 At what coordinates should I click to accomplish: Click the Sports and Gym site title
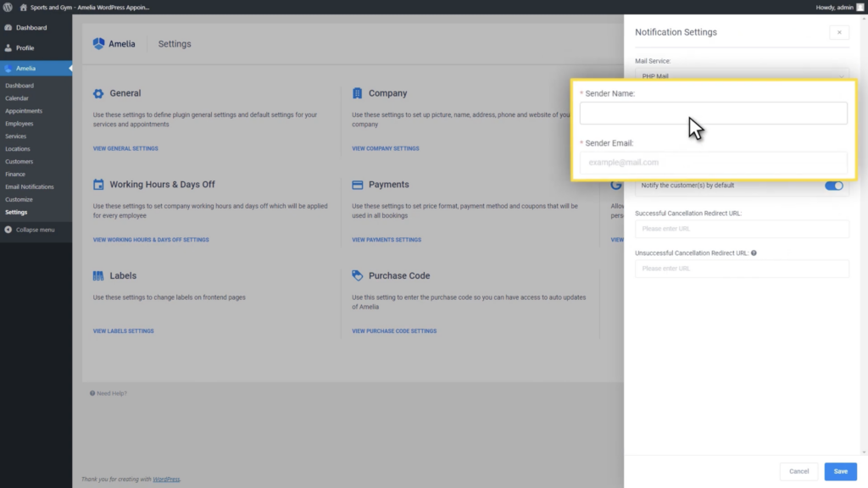[90, 7]
